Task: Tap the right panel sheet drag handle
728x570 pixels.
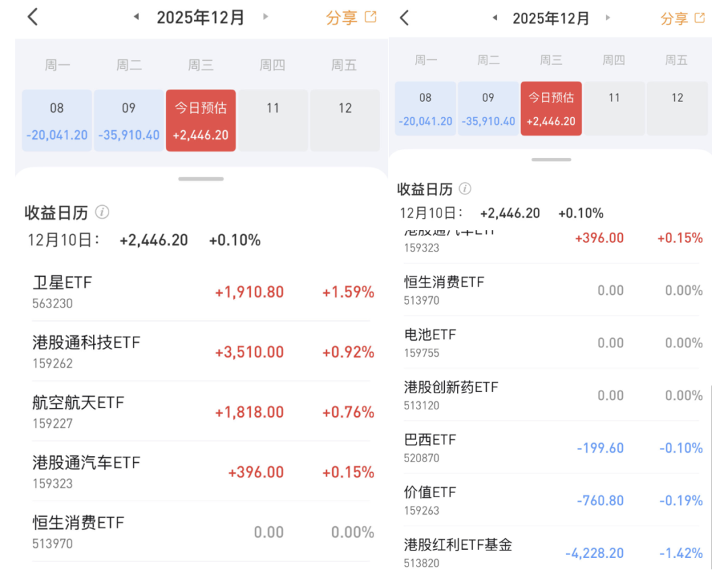Action: tap(551, 159)
